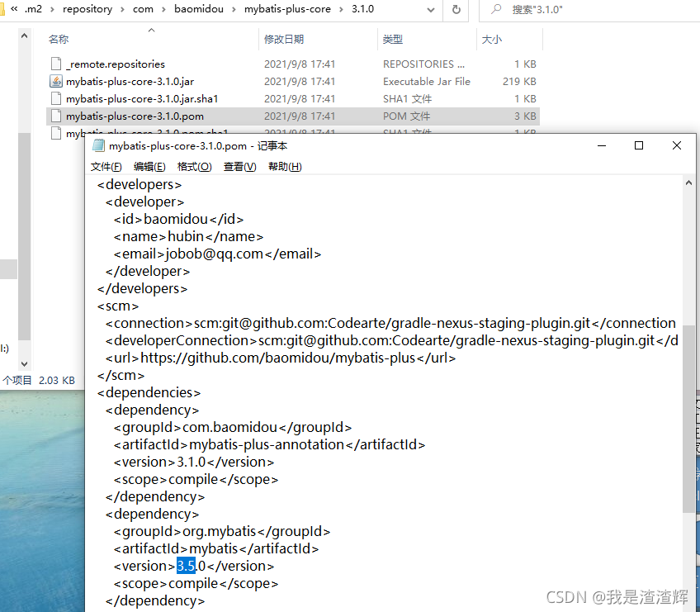The width and height of the screenshot is (700, 612).
Task: Sort files by 大小 column header
Action: [510, 40]
